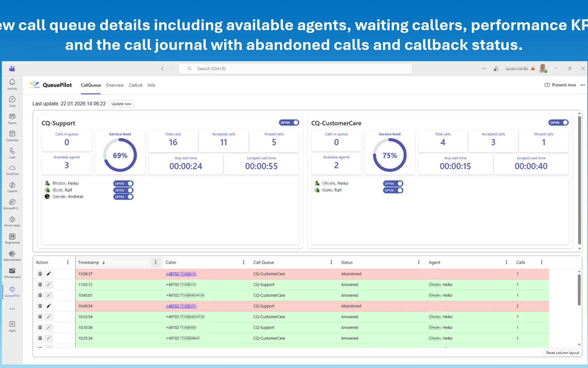This screenshot has width=588, height=368.
Task: Click Reset column layout button
Action: click(562, 353)
